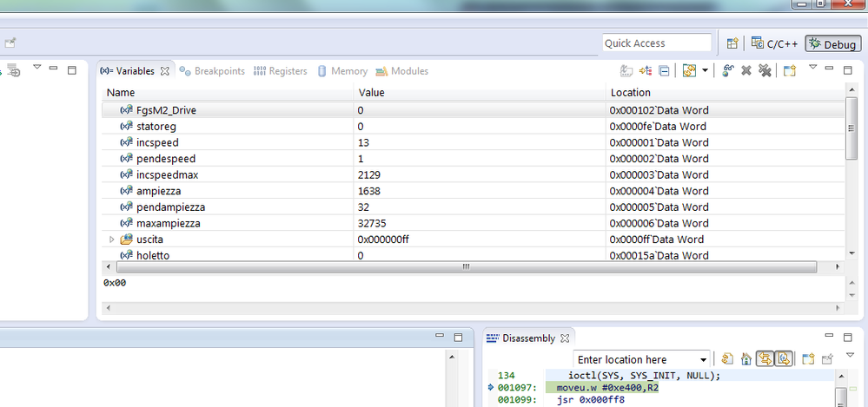This screenshot has height=407, width=868.
Task: Click scroll-down arrow of Variables table
Action: 852,253
